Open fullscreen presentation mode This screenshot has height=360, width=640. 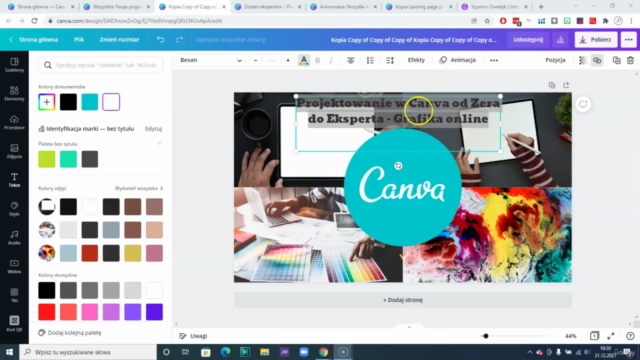click(611, 336)
